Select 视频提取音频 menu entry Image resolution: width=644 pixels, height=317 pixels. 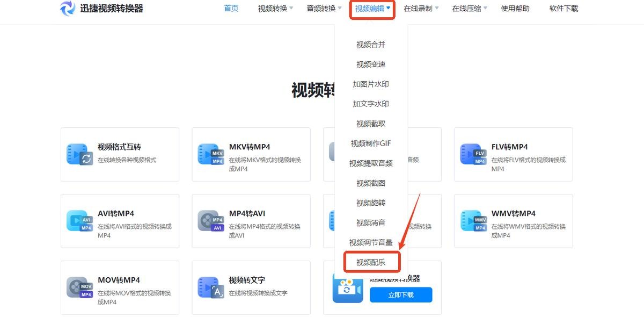tap(371, 163)
